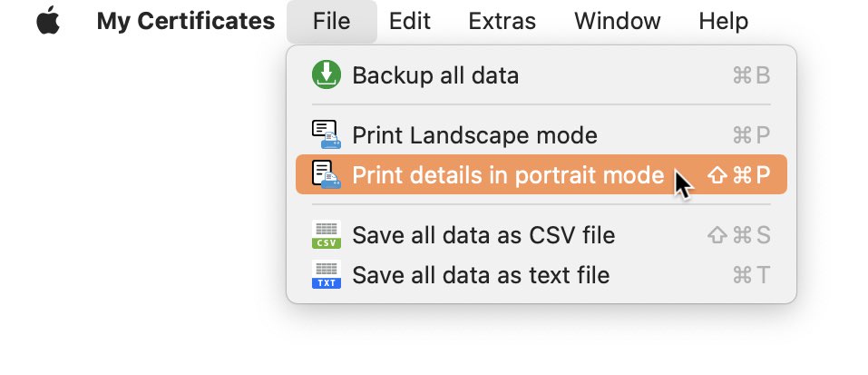Viewport: 868px width, 375px height.
Task: Open the Help menu
Action: [724, 21]
